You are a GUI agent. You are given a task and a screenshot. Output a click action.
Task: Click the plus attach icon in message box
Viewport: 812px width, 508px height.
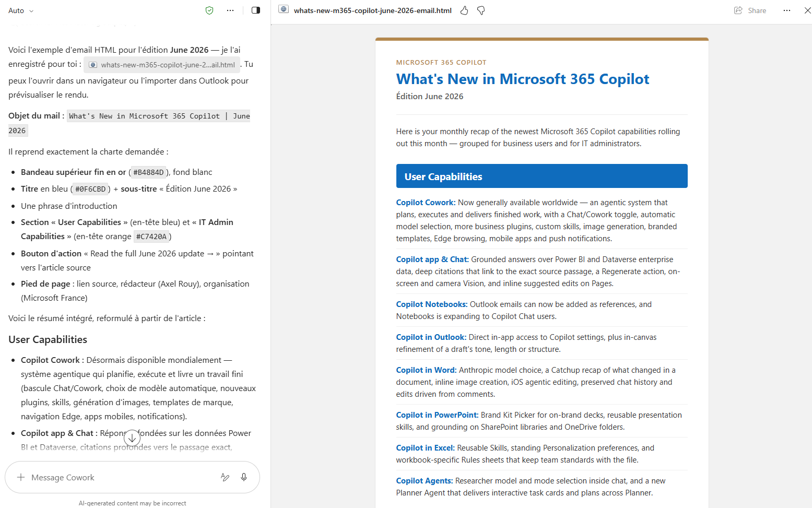click(x=21, y=477)
